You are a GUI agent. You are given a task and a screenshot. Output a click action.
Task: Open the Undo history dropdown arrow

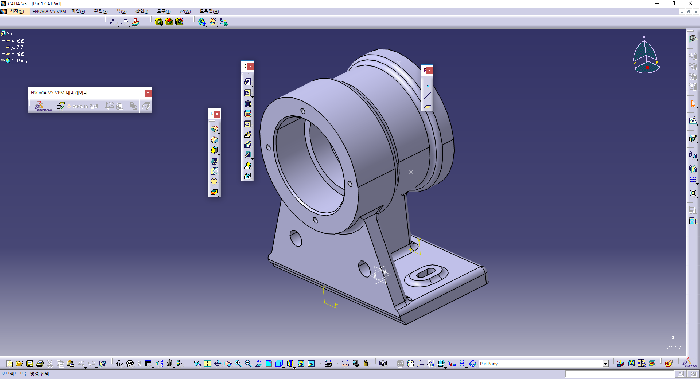pyautogui.click(x=86, y=367)
